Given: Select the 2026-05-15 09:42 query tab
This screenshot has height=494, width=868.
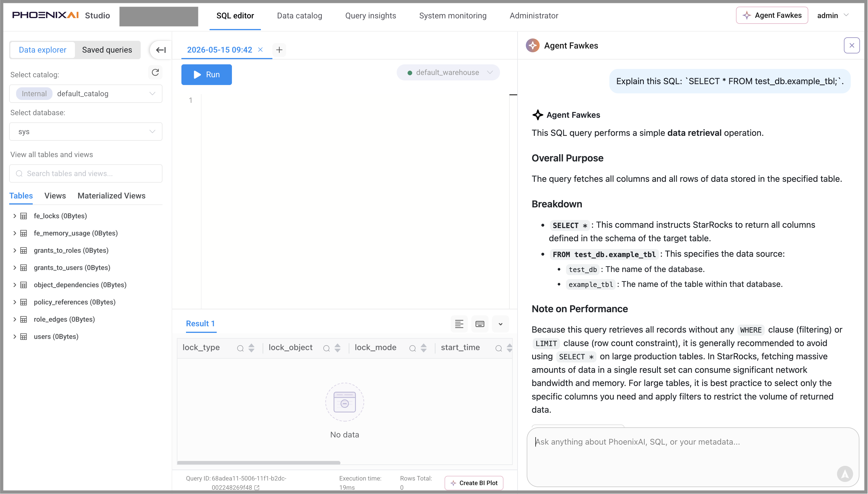Looking at the screenshot, I should pyautogui.click(x=220, y=50).
